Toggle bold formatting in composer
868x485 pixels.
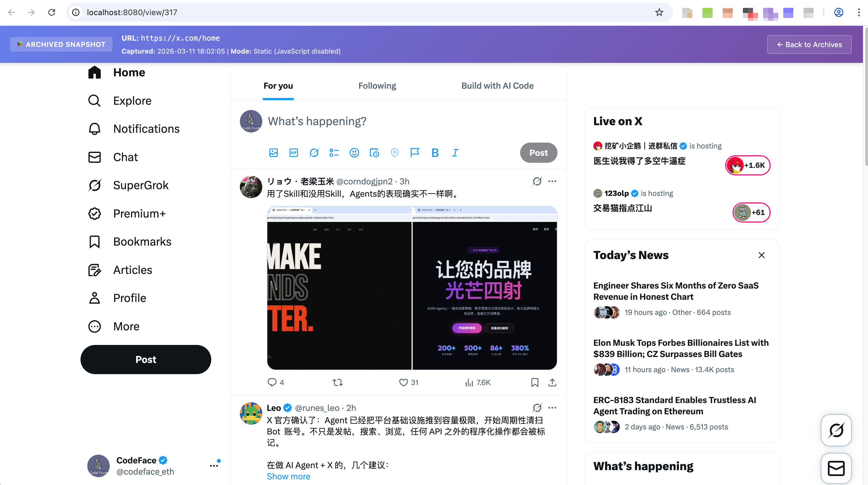click(435, 153)
